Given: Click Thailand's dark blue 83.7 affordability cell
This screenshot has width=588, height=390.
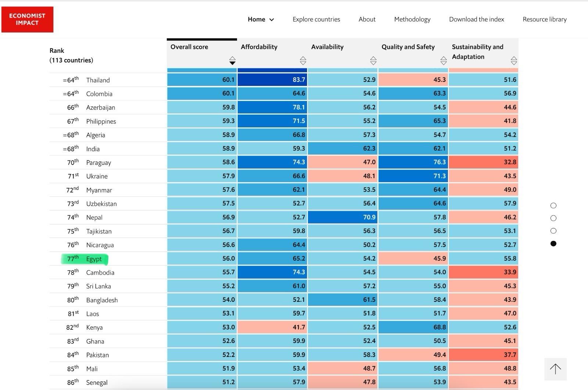Looking at the screenshot, I should [x=272, y=80].
